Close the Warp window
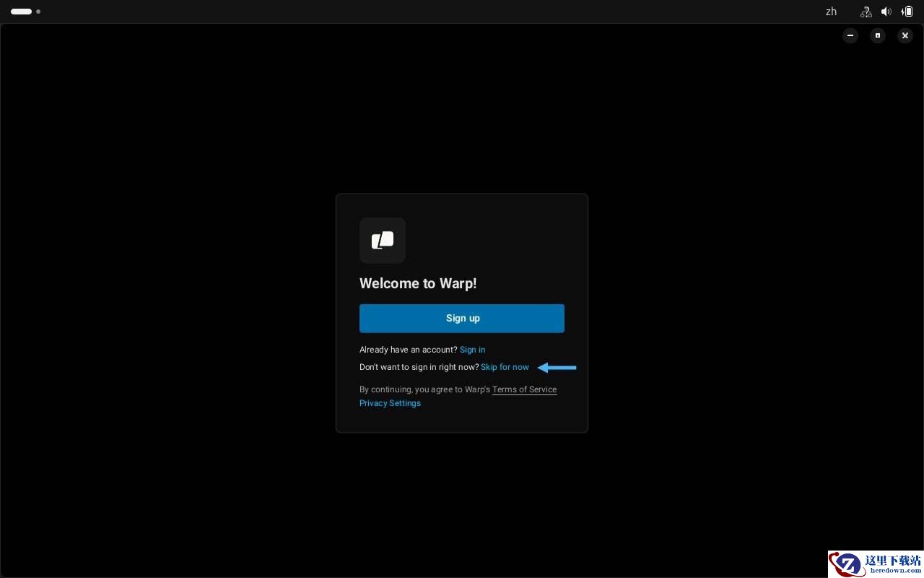Screen dimensions: 924x578 coord(905,35)
